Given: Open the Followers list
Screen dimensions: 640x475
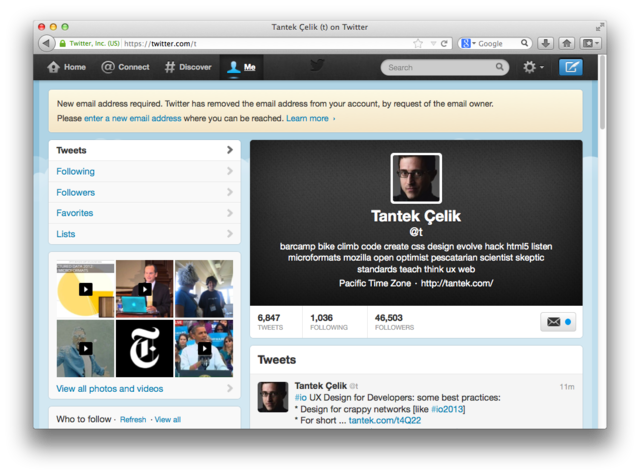Looking at the screenshot, I should 144,192.
